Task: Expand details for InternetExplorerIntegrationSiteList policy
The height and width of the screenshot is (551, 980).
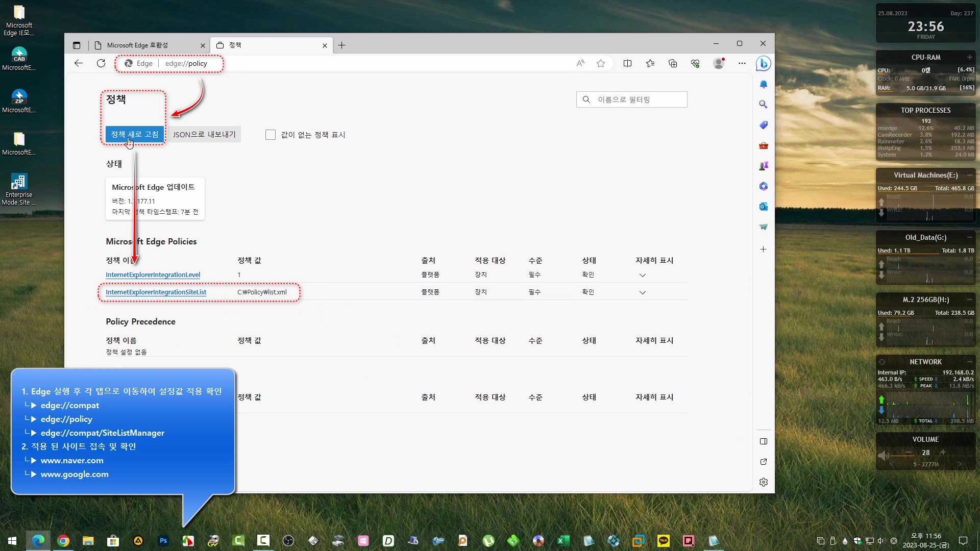Action: [642, 292]
